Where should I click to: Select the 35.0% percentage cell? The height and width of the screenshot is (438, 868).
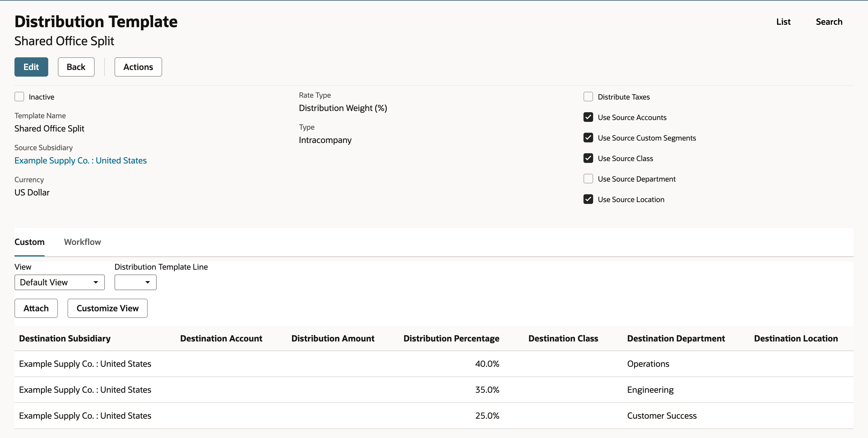487,389
